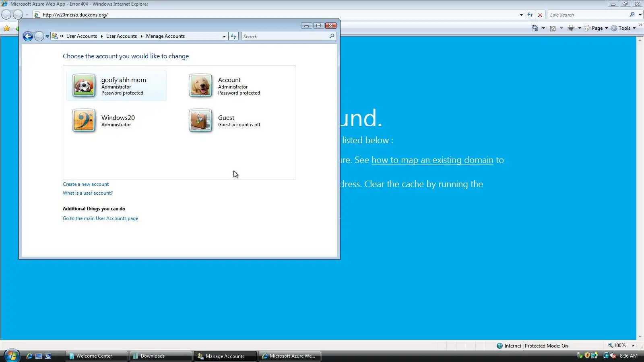
Task: Go back in the Manage Accounts window
Action: (28, 37)
